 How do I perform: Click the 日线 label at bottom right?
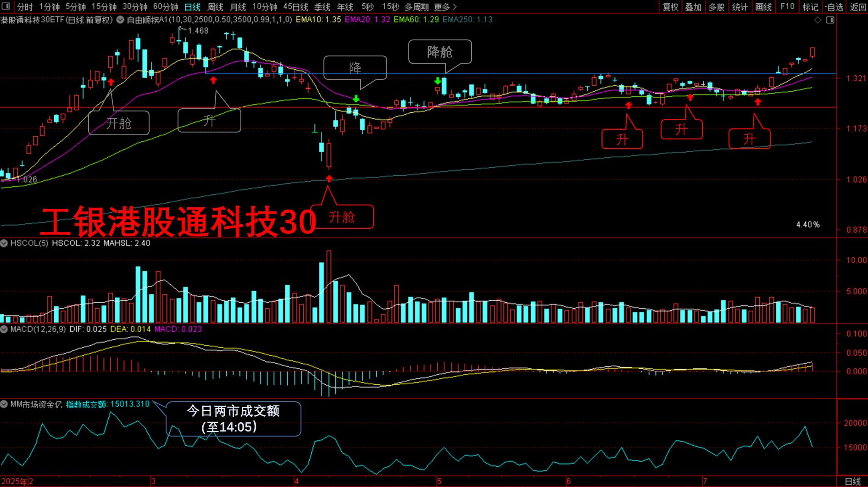pos(853,481)
